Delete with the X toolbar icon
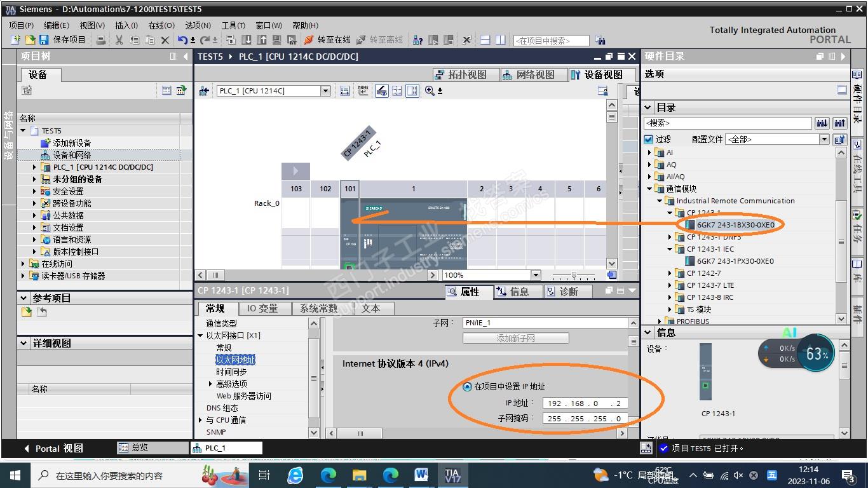The image size is (868, 488). click(165, 40)
